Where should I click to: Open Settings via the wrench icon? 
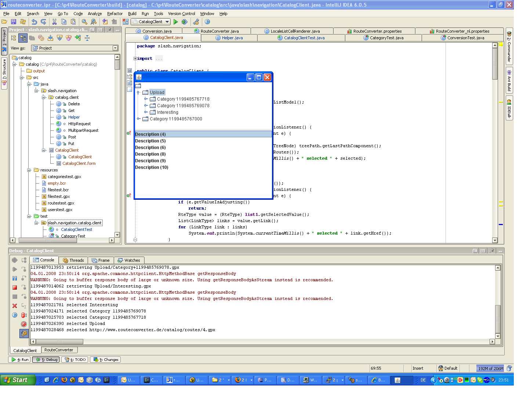[196, 22]
